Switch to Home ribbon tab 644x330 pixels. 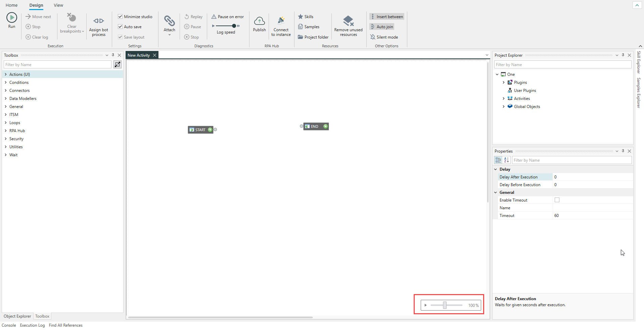(x=12, y=5)
